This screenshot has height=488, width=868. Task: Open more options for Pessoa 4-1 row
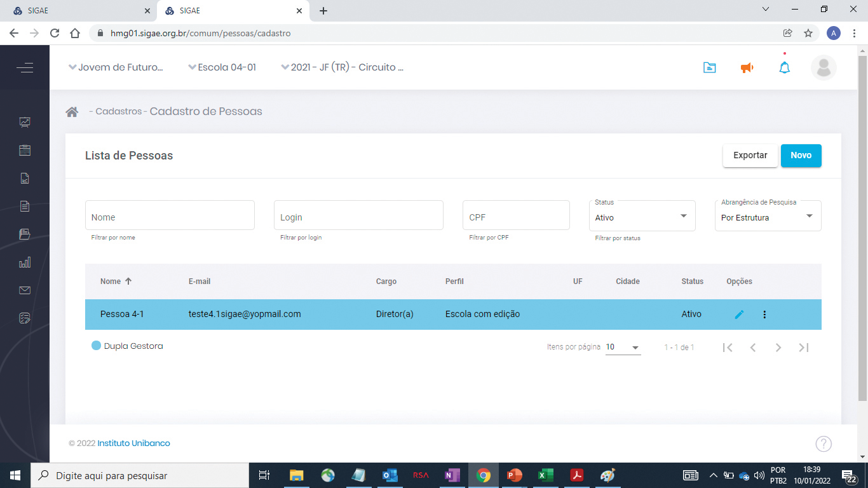764,315
